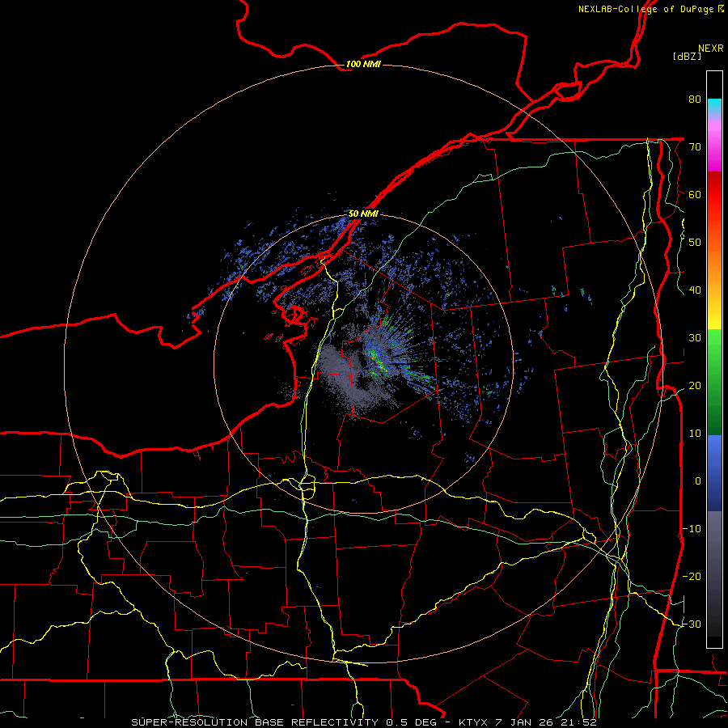Click the 40 value on the dBZ scale
728x728 pixels.
pyautogui.click(x=695, y=290)
